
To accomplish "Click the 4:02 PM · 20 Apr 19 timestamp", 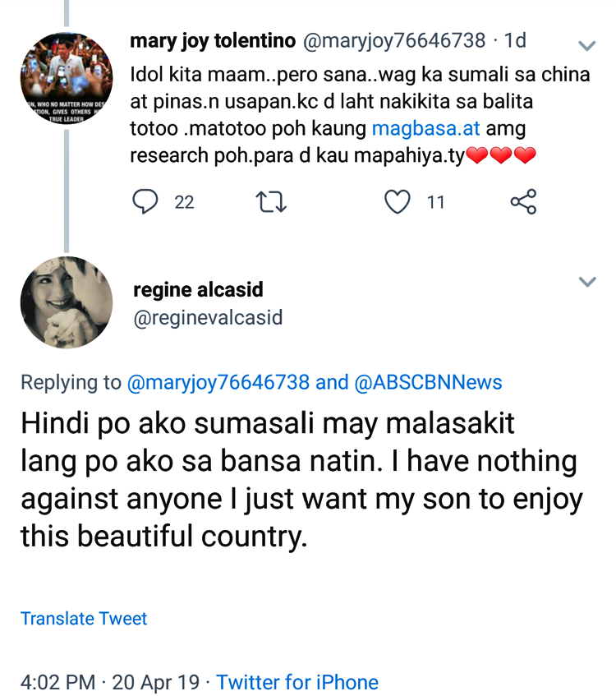I will (110, 682).
